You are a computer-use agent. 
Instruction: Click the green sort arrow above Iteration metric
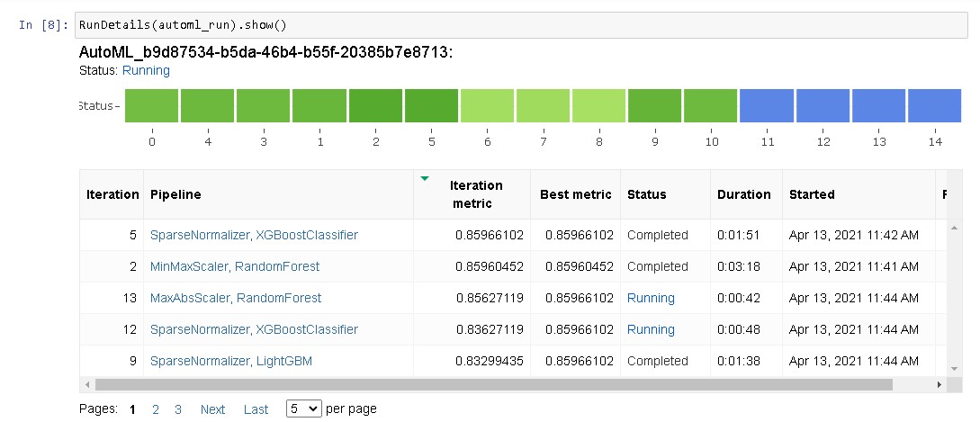[x=425, y=179]
